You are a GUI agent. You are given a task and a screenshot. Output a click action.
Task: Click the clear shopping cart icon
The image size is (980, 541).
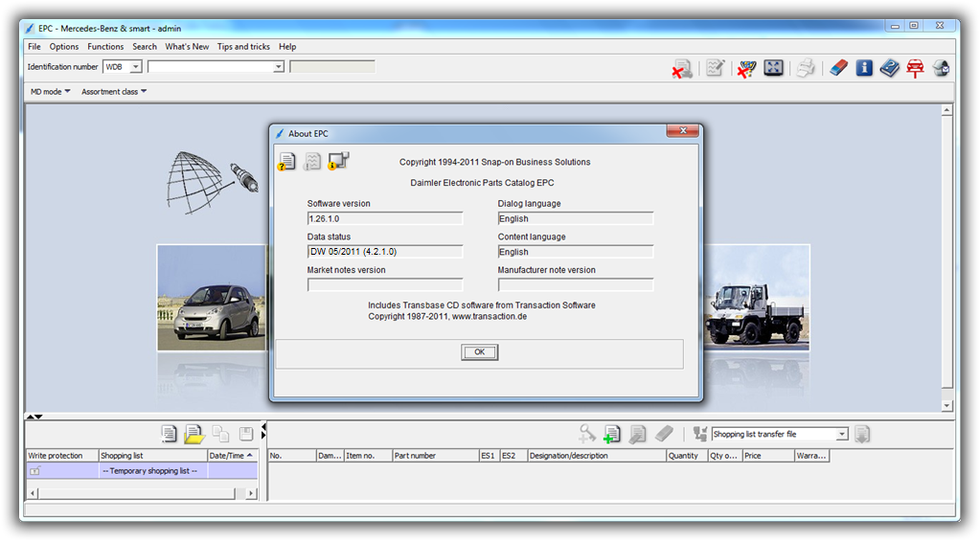[746, 68]
